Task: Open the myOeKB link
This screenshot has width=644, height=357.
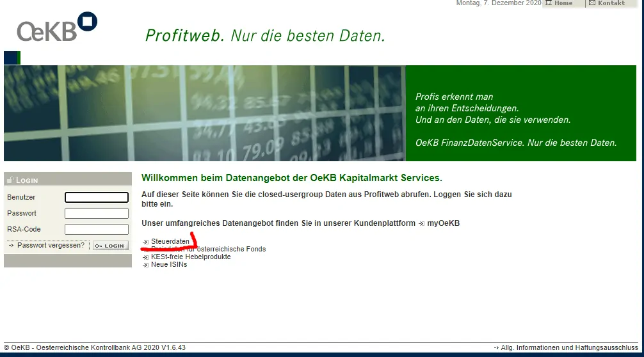Action: [x=443, y=223]
